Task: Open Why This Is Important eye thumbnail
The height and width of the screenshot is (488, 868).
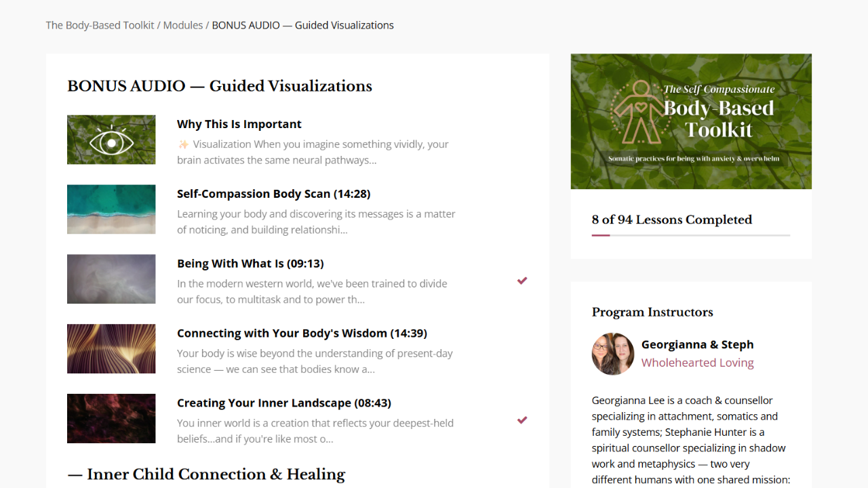Action: 111,140
